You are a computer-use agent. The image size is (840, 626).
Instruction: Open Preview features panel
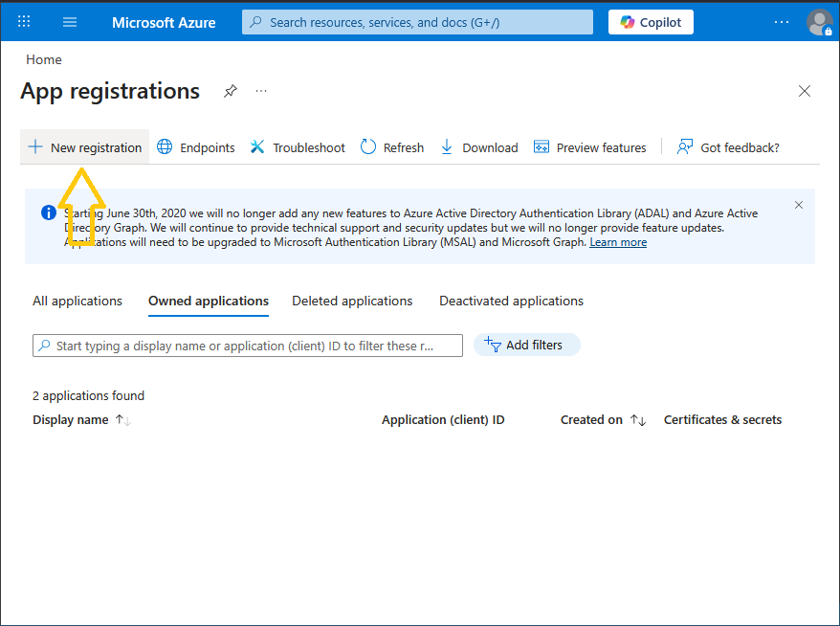click(590, 147)
